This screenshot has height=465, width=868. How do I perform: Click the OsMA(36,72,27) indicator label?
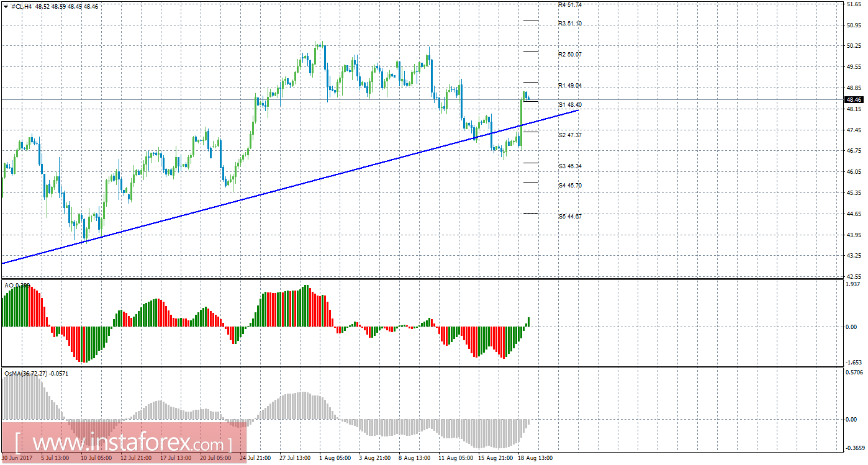(36, 374)
